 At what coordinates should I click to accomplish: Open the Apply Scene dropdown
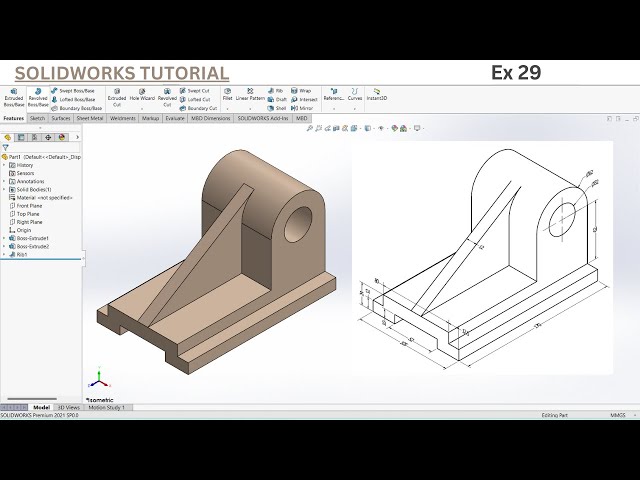coord(404,129)
